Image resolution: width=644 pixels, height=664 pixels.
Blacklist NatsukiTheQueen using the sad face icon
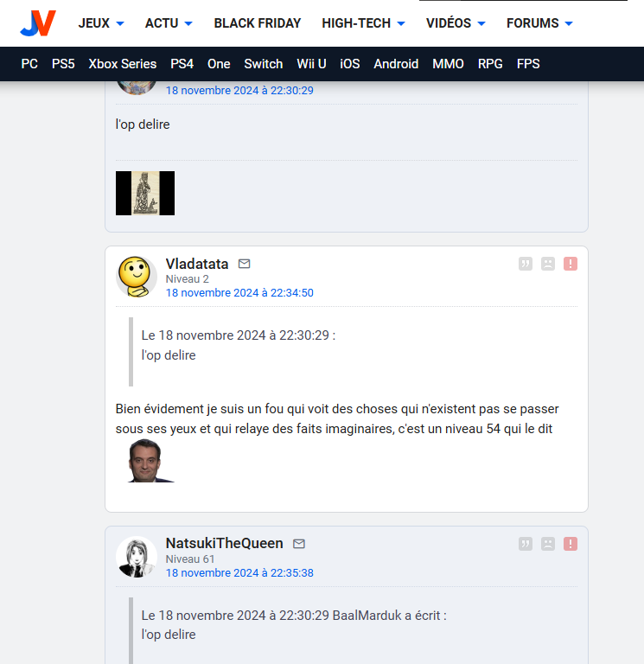548,544
